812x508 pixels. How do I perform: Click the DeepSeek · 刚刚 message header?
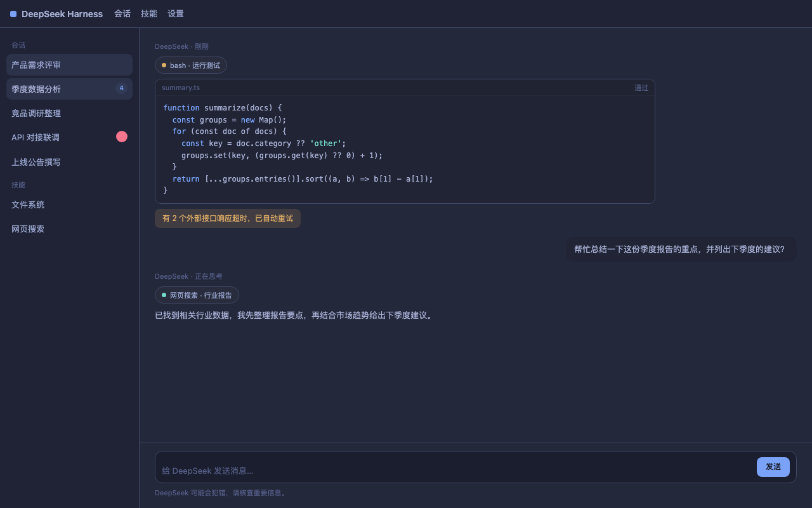click(181, 46)
